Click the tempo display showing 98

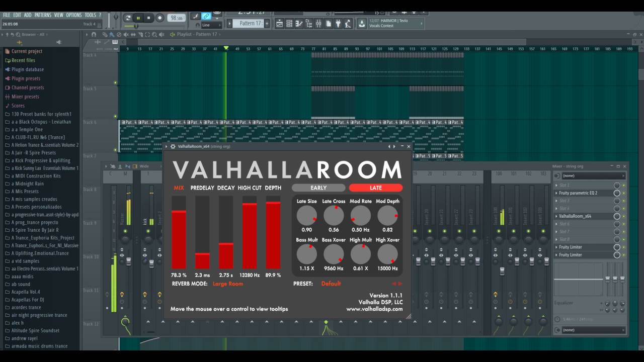pyautogui.click(x=176, y=18)
